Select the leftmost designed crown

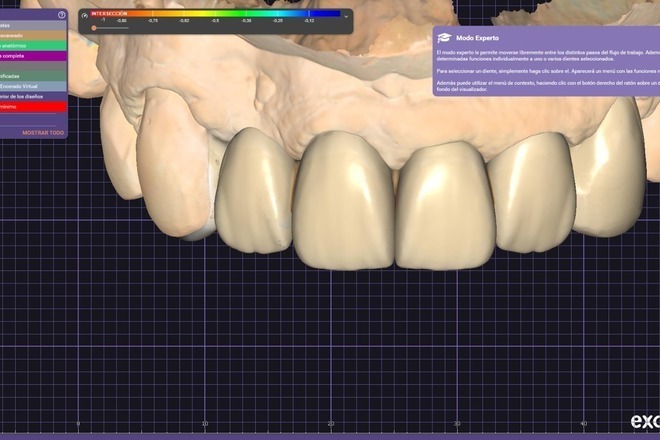pyautogui.click(x=254, y=193)
